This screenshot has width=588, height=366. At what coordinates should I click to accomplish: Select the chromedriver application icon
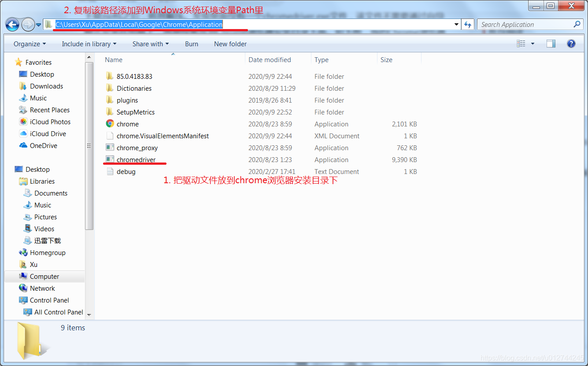click(x=110, y=159)
